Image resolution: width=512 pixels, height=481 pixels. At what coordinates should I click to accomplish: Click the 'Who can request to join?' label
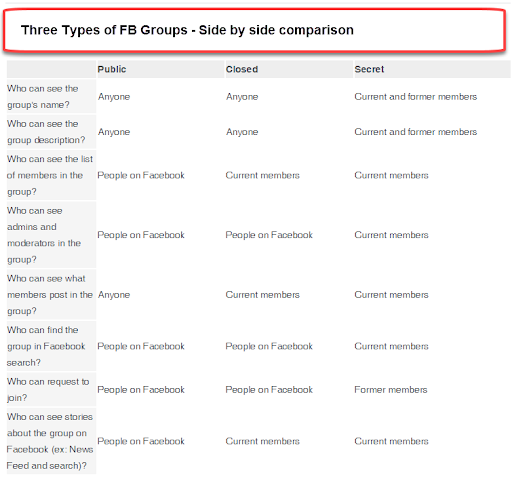48,390
